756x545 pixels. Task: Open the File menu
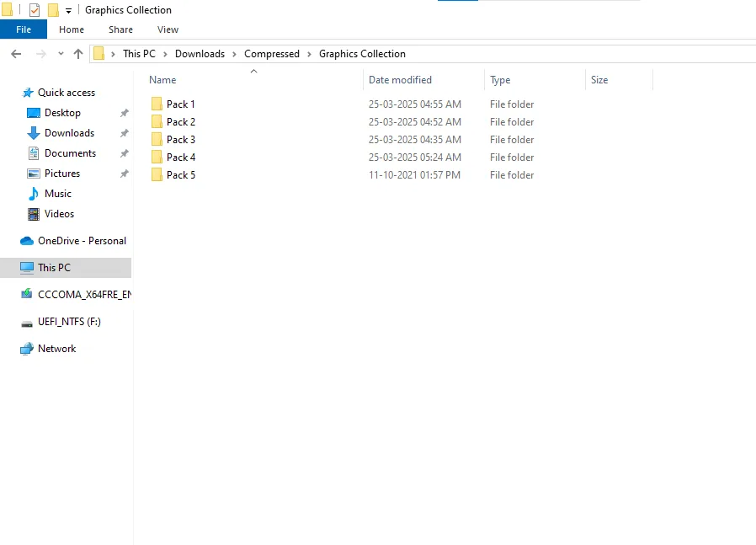tap(24, 29)
